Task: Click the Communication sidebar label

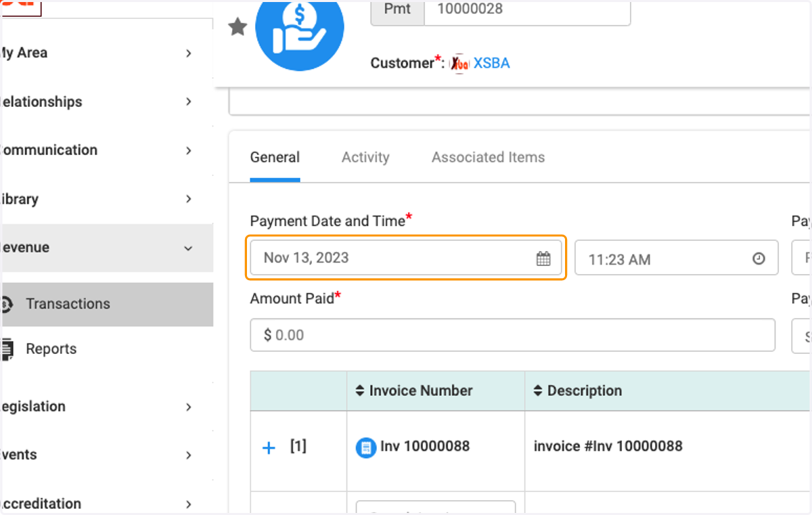Action: click(x=48, y=150)
